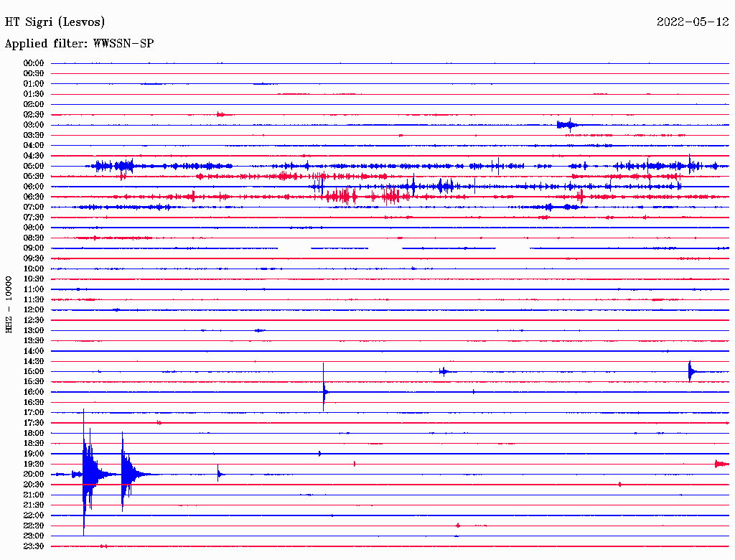Screen dimensions: 735x560
Task: Click the 13:00 time label
Action: pos(34,330)
